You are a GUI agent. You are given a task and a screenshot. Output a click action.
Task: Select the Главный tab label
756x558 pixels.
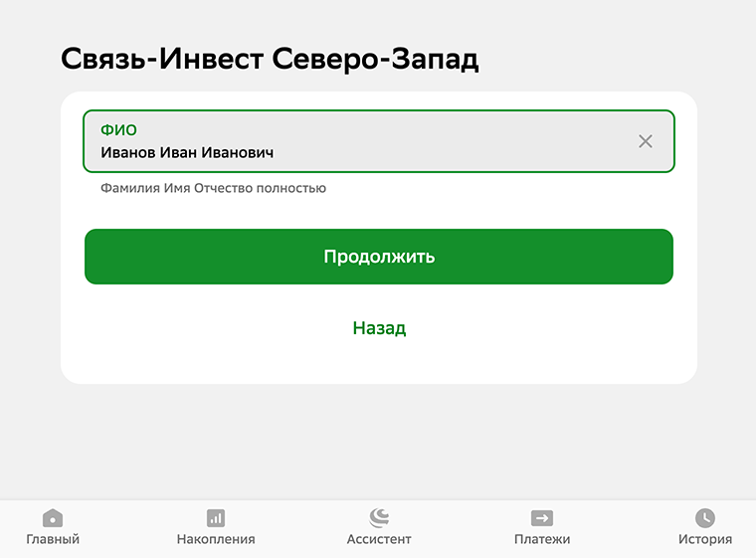click(x=53, y=539)
